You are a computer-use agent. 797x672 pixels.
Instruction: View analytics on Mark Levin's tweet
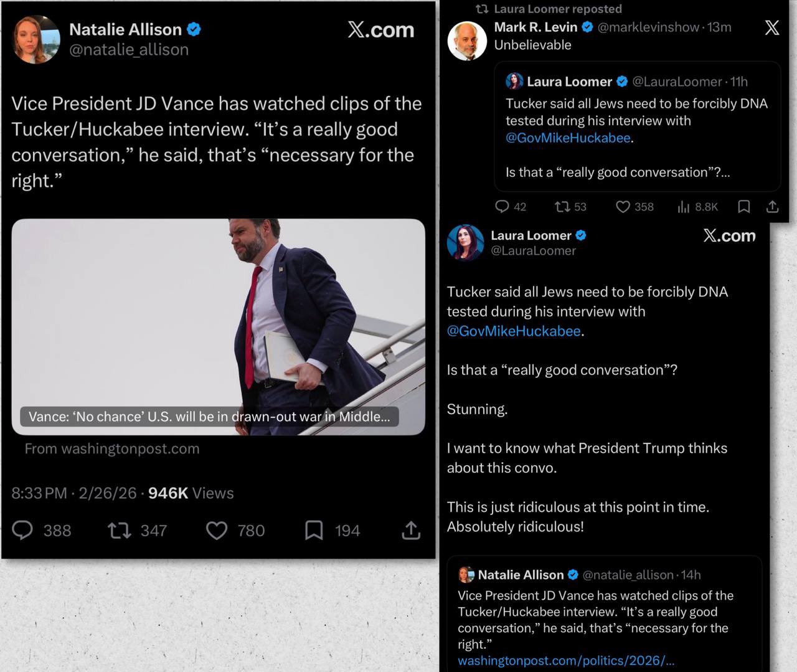684,206
